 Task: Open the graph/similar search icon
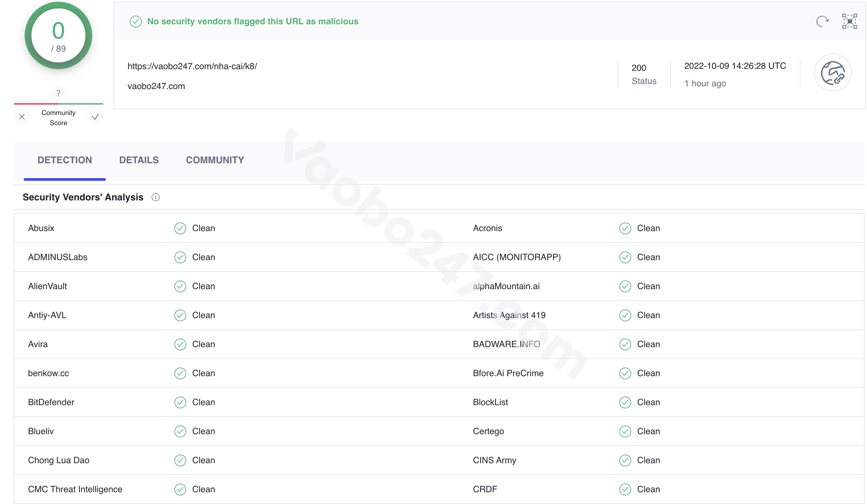coord(849,21)
